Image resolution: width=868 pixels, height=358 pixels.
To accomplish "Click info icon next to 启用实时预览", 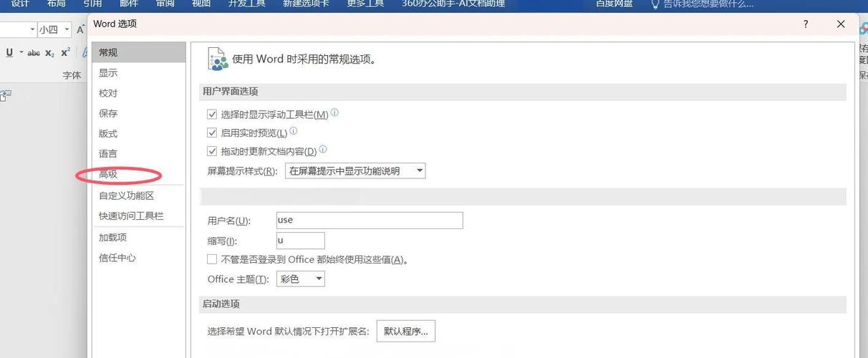I will click(293, 132).
